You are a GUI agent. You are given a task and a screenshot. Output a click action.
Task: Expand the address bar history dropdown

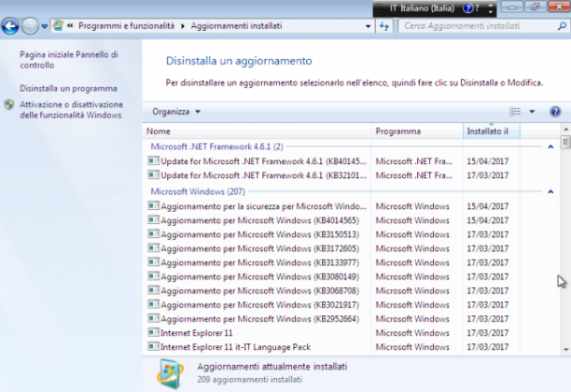[368, 26]
